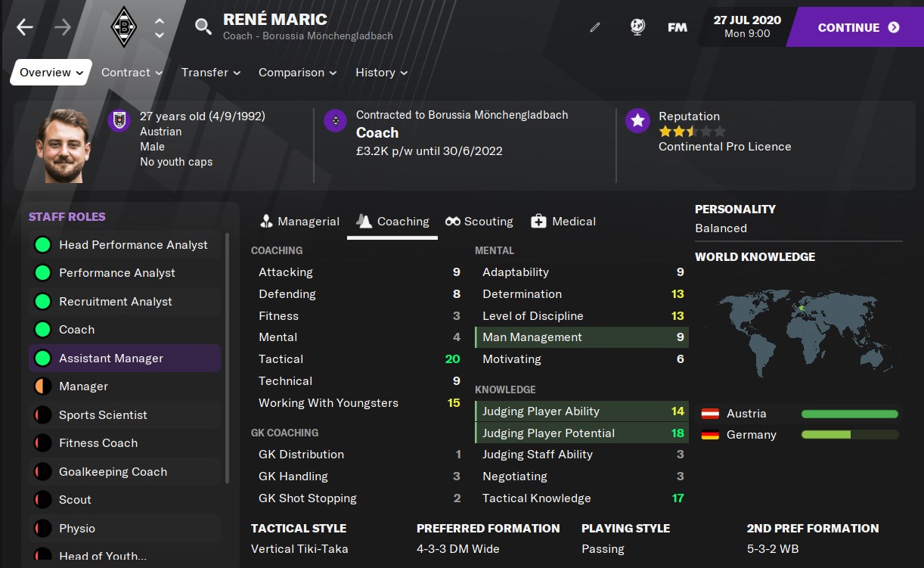Open the Contract dropdown menu
This screenshot has height=568, width=924.
point(132,73)
